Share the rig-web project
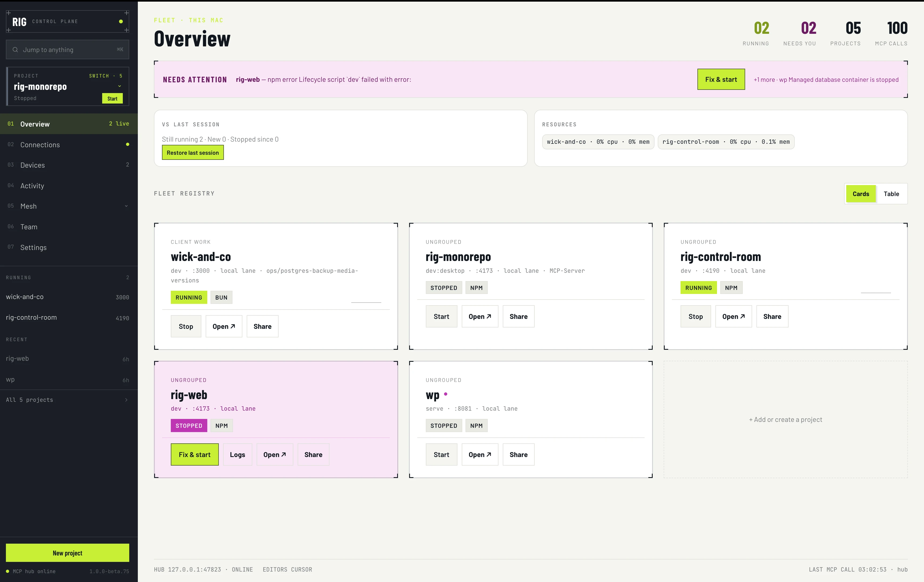This screenshot has height=582, width=924. tap(313, 455)
